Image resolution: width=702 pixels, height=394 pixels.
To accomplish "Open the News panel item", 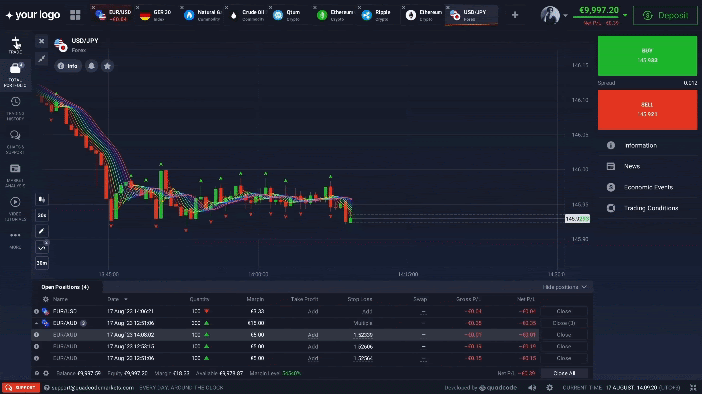I will [x=647, y=166].
